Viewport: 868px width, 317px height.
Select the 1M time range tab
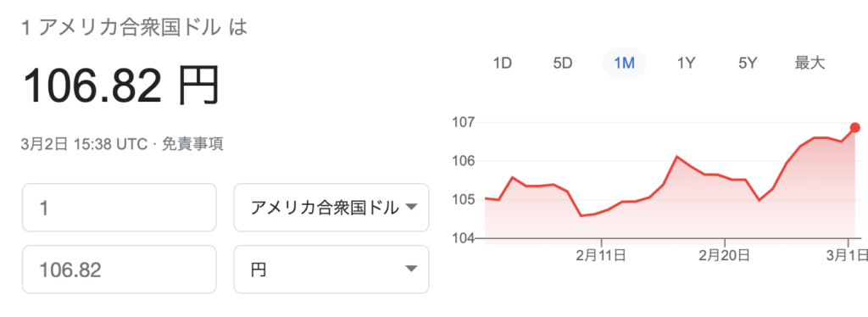(x=624, y=63)
